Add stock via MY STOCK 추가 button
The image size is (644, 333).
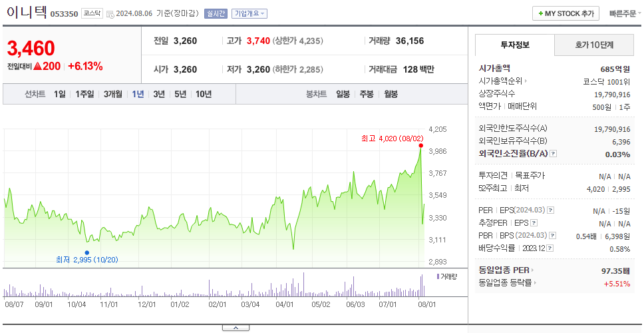tap(565, 13)
